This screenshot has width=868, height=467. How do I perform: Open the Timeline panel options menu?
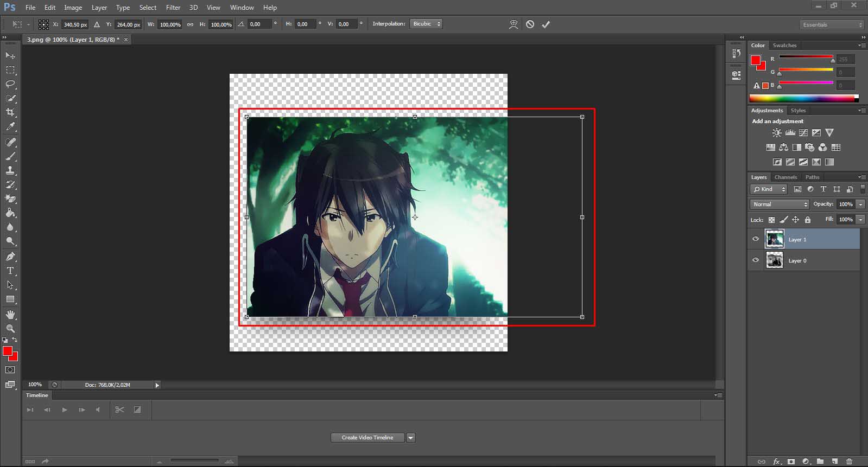click(x=718, y=395)
